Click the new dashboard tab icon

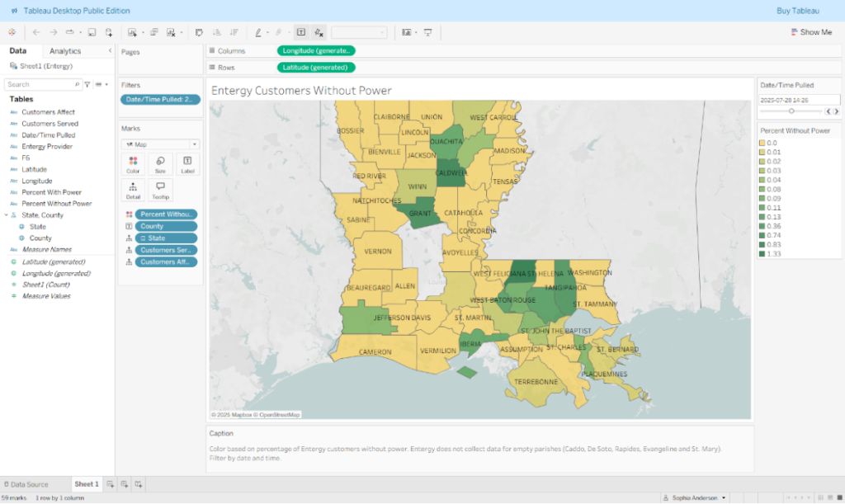point(125,485)
